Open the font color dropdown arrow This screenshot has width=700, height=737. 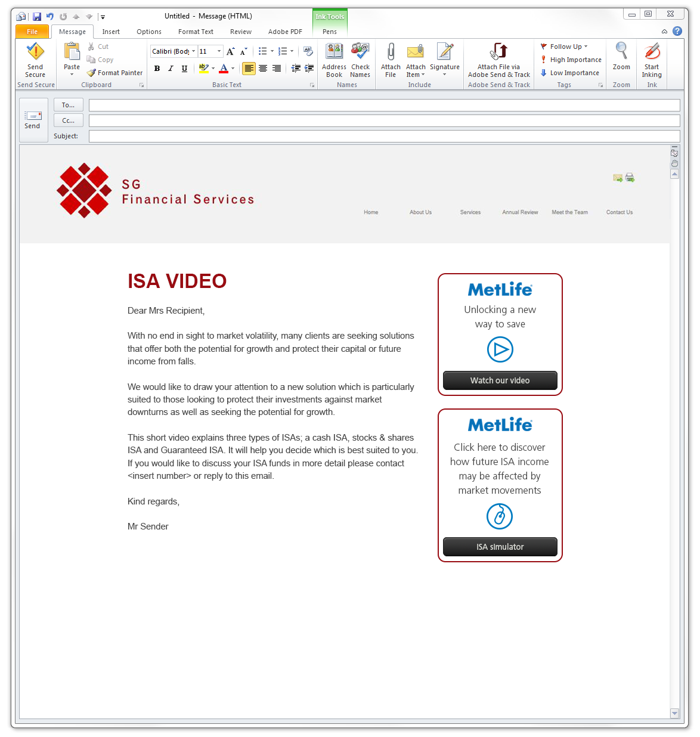pyautogui.click(x=233, y=69)
